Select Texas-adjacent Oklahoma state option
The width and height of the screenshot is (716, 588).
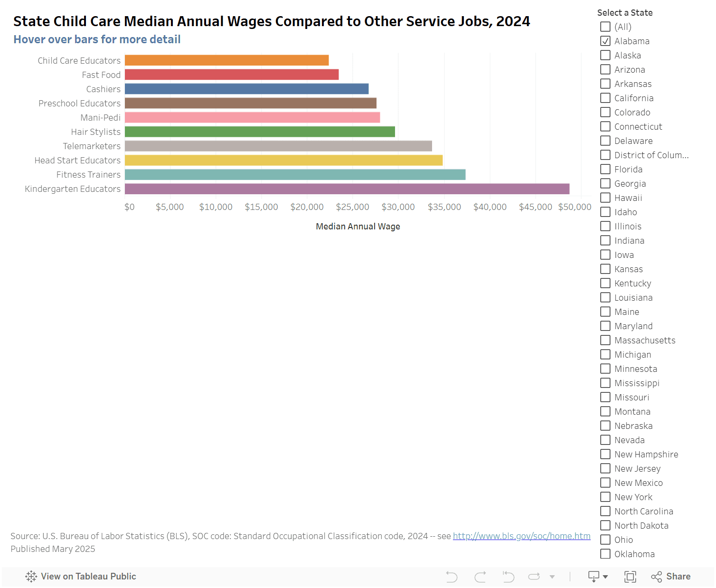tap(605, 554)
